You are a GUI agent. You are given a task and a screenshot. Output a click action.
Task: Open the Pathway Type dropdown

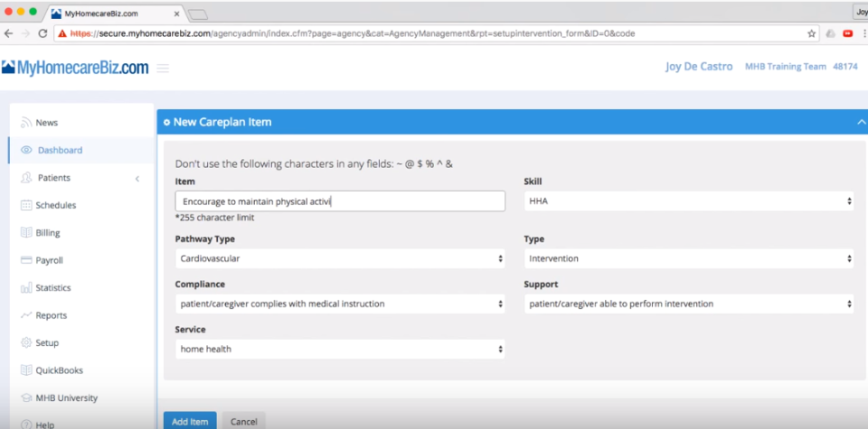point(340,258)
